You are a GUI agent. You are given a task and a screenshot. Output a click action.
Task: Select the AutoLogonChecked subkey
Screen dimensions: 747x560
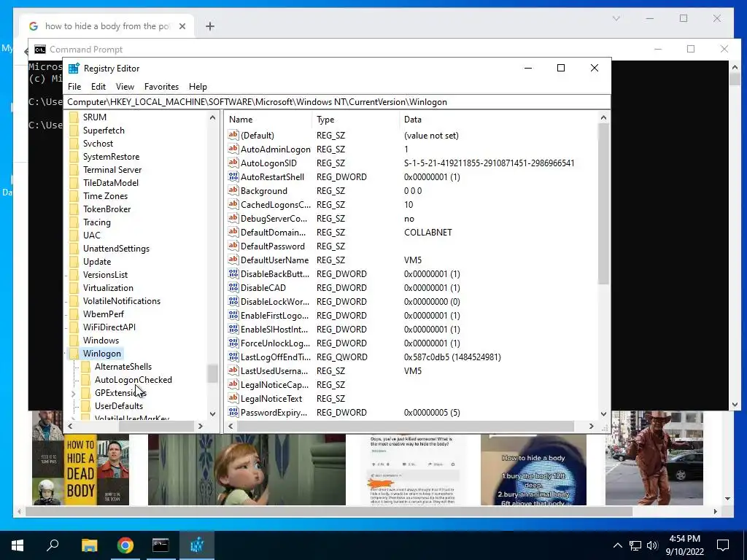coord(133,379)
